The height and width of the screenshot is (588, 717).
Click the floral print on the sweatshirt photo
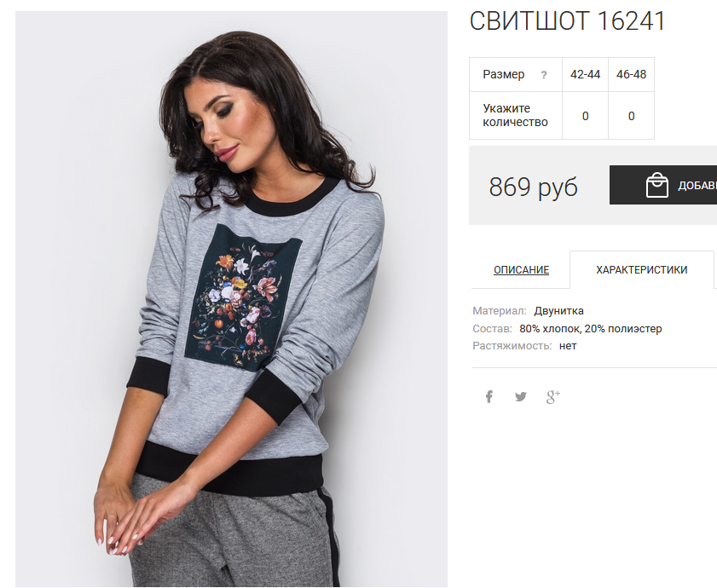pos(243,297)
